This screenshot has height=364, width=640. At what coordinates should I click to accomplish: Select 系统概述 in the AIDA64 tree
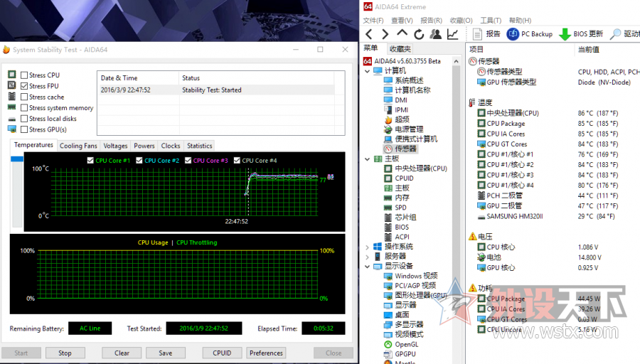point(409,80)
